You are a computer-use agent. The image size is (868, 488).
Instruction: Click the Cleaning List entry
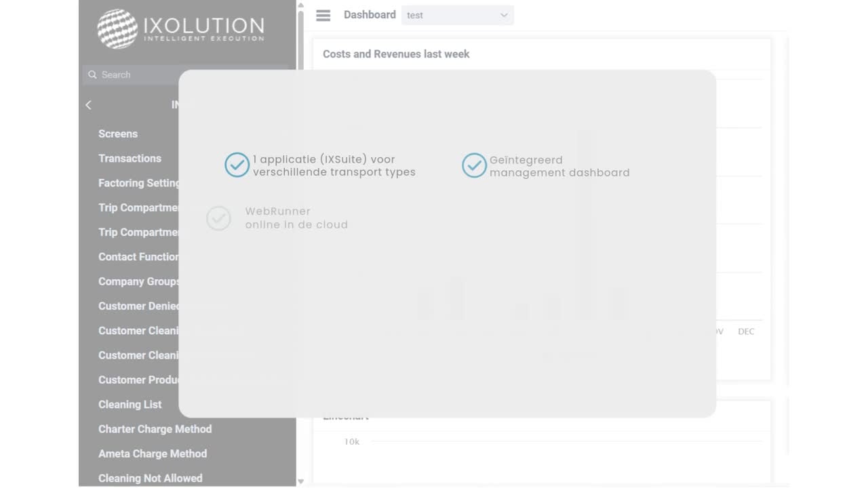click(130, 405)
